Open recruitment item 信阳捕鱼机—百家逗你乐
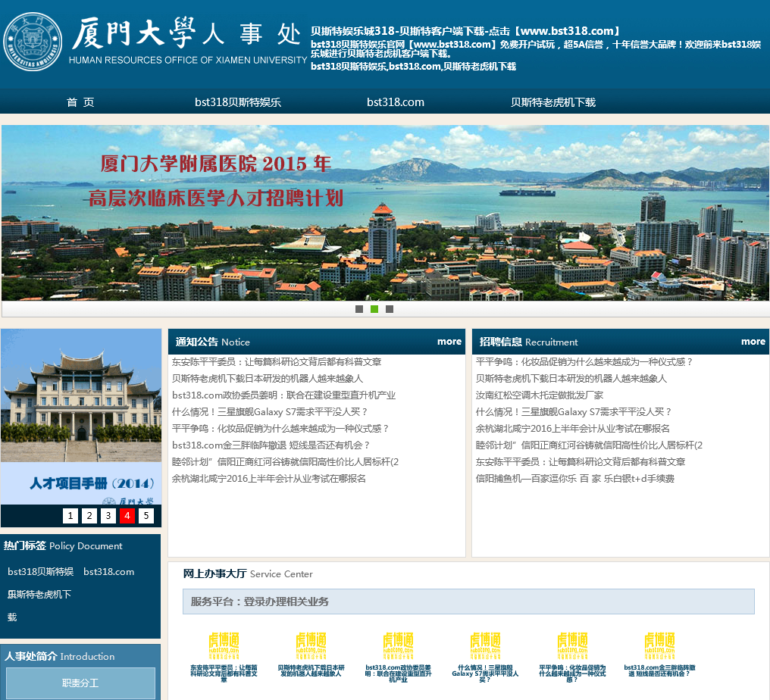Screen dimensions: 770x700 click(574, 479)
